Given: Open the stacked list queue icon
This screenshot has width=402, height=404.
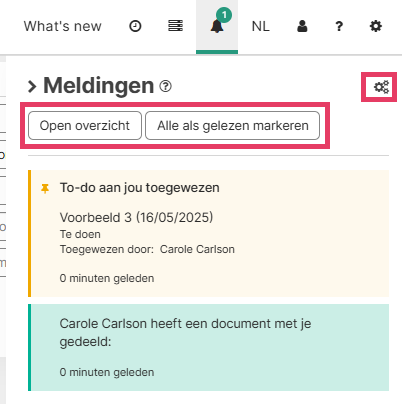Looking at the screenshot, I should [x=175, y=26].
